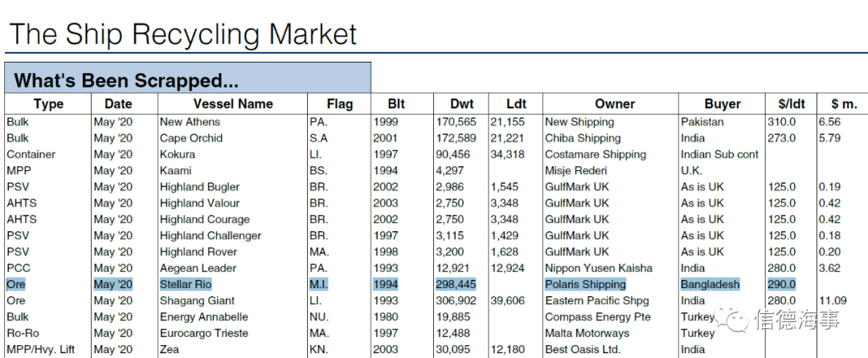Viewport: 868px width, 358px height.
Task: Click the $/ldt column header
Action: coord(792,104)
